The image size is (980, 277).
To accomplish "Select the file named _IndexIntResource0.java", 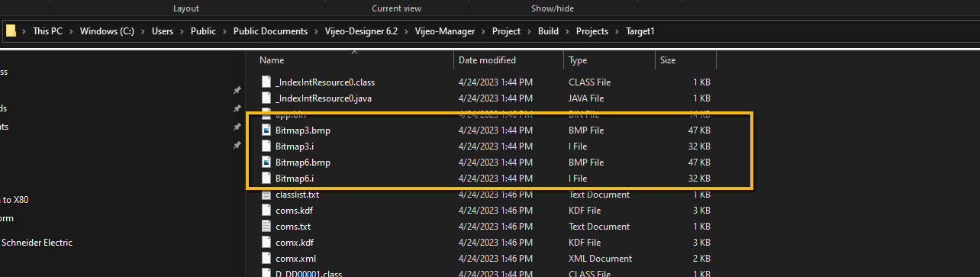I will 324,98.
